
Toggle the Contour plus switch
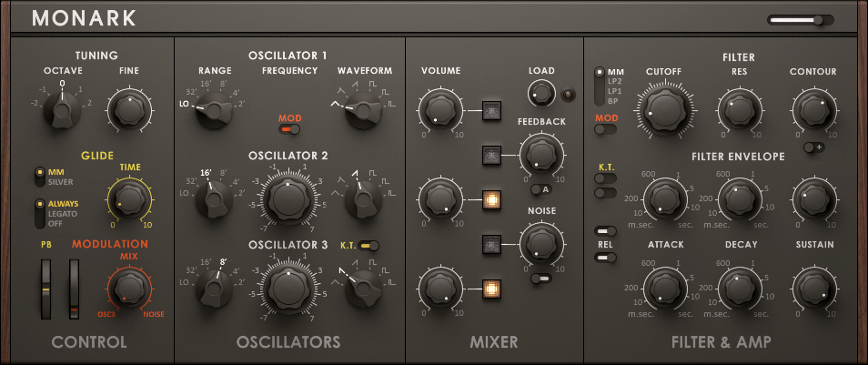coord(814,147)
